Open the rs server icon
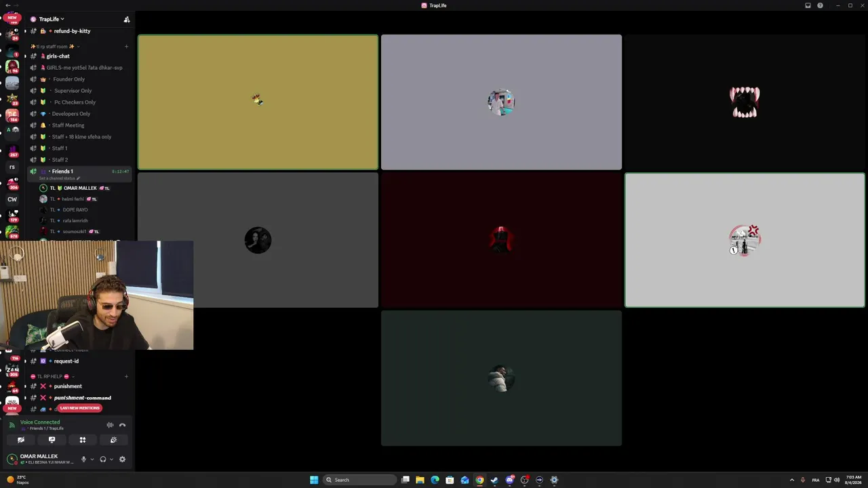The width and height of the screenshot is (868, 488). pyautogui.click(x=12, y=167)
